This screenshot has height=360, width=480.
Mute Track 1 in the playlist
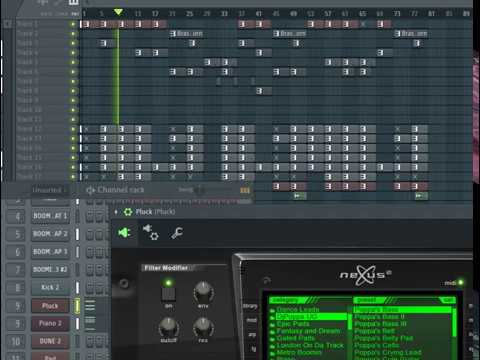click(73, 24)
